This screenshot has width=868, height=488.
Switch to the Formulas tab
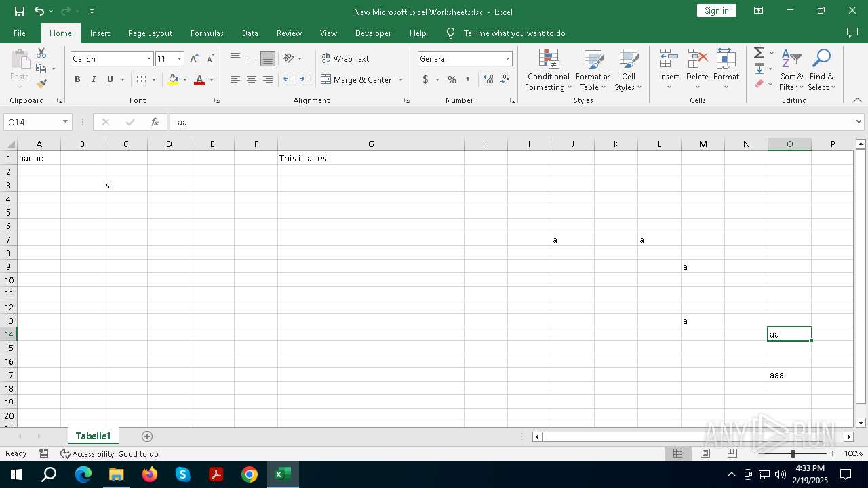pyautogui.click(x=207, y=33)
